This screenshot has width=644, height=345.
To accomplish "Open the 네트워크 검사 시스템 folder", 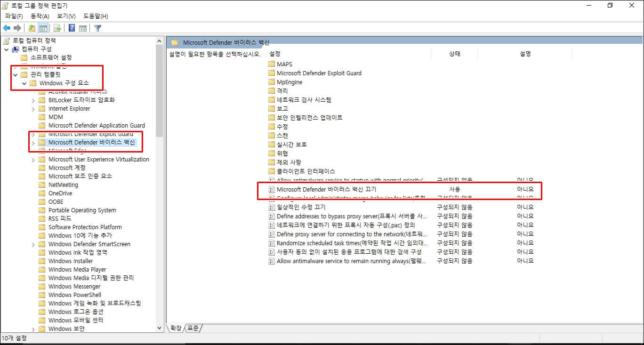I will point(304,100).
